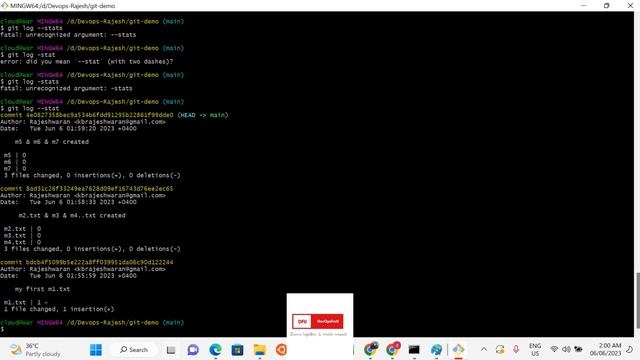Click the 'm4.txt | 0' stat line
The image size is (640, 360).
(22, 242)
